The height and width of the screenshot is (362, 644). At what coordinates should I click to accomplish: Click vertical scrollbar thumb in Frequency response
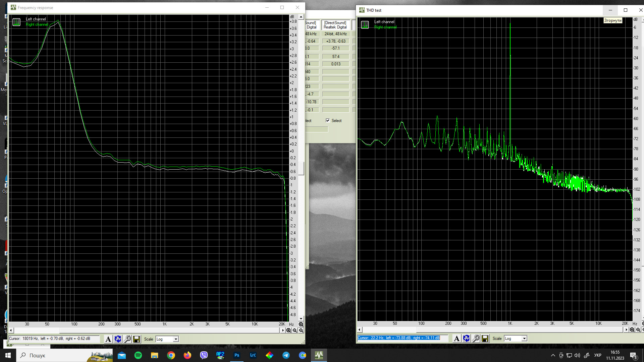pos(301,169)
